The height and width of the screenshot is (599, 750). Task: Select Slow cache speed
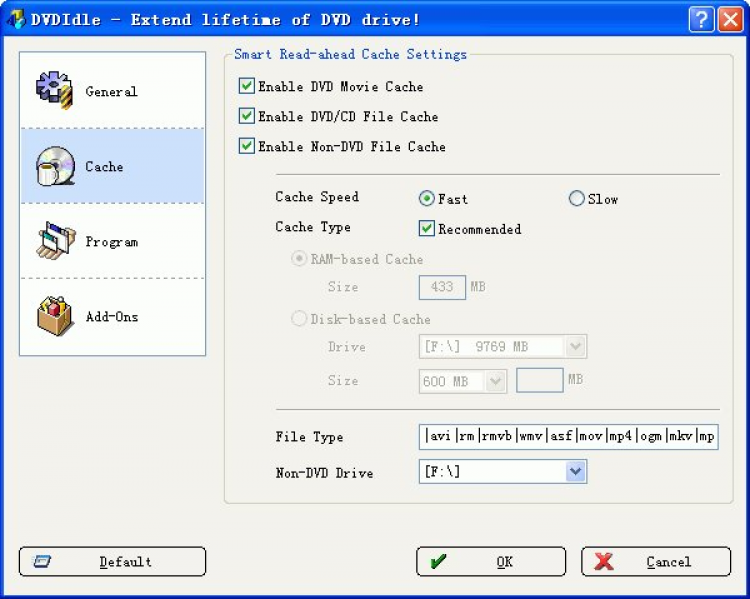point(576,198)
